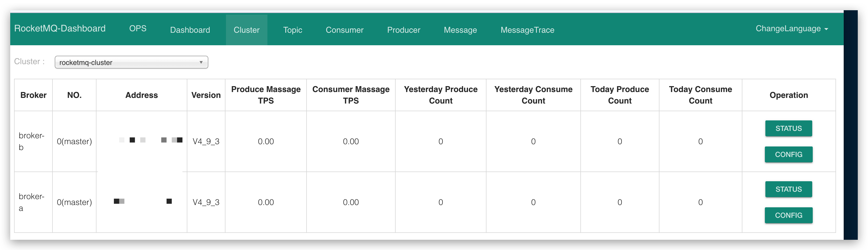Click the Operation column header
The width and height of the screenshot is (868, 250).
(788, 95)
